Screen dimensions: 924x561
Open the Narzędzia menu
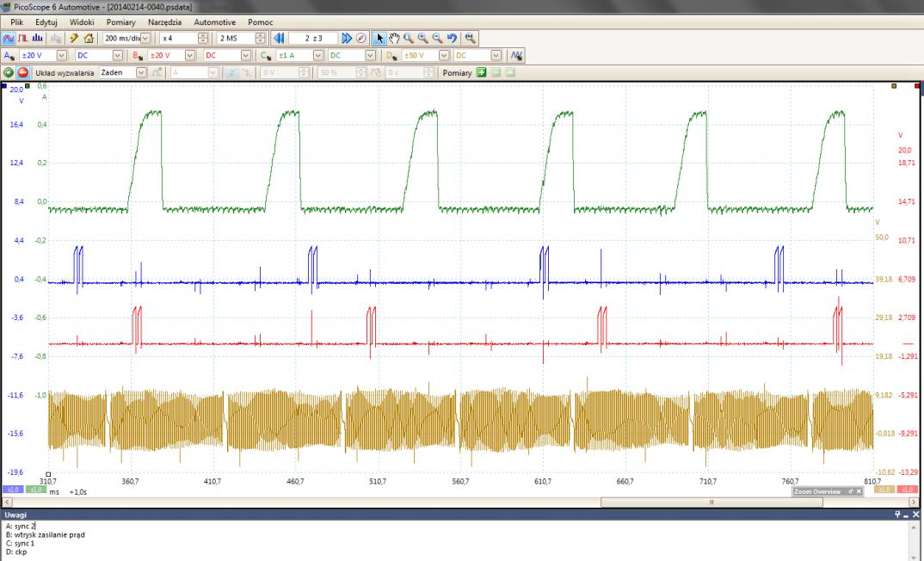(x=164, y=22)
